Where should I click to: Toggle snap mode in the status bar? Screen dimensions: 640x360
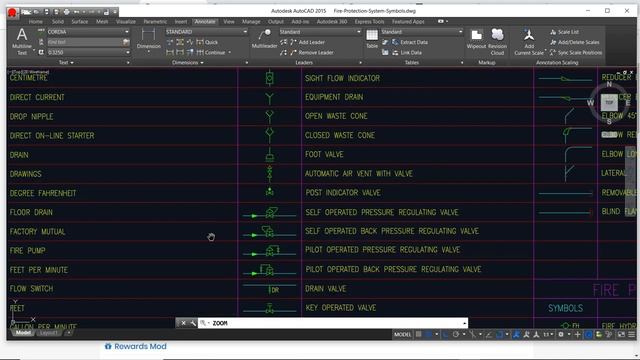[x=428, y=335]
